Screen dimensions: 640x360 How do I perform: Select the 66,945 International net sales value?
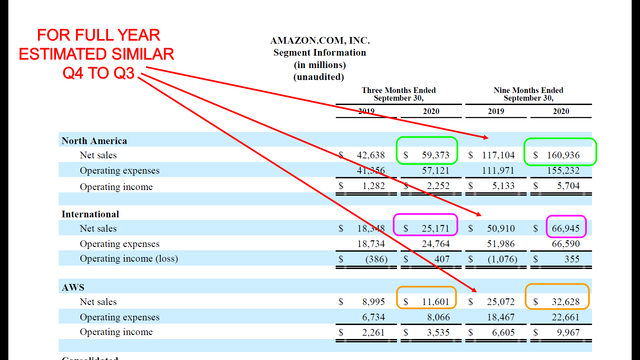tap(565, 229)
